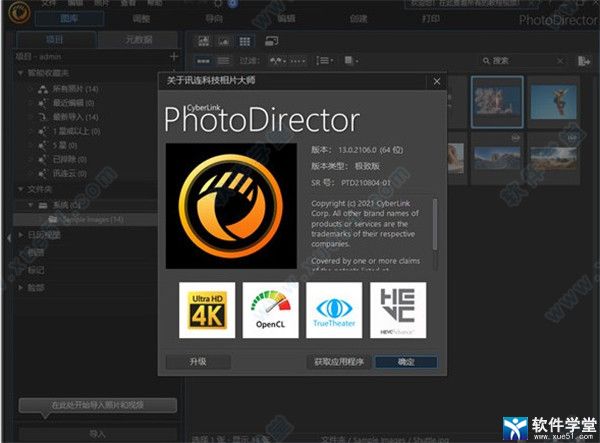The width and height of the screenshot is (600, 443).
Task: Select 所有照片 (14) collection
Action: 75,89
